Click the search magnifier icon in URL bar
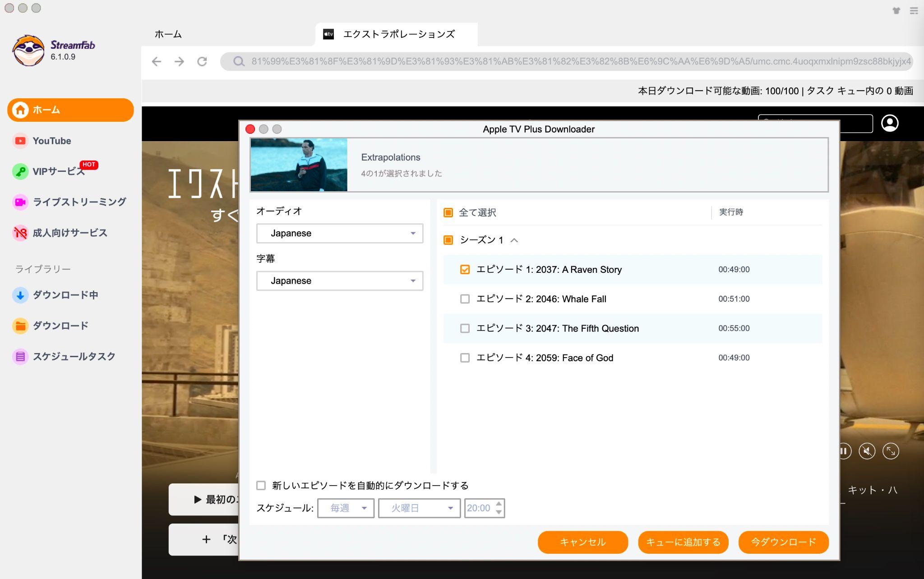 tap(239, 61)
